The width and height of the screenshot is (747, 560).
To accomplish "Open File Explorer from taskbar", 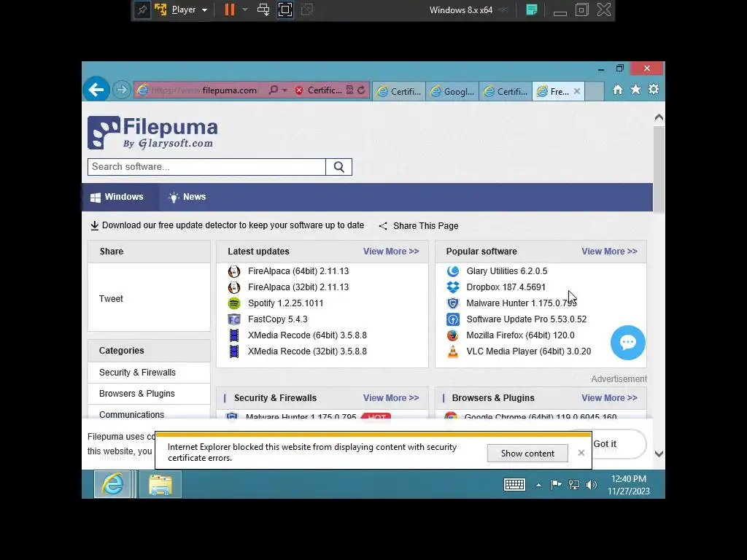I will coord(160,484).
